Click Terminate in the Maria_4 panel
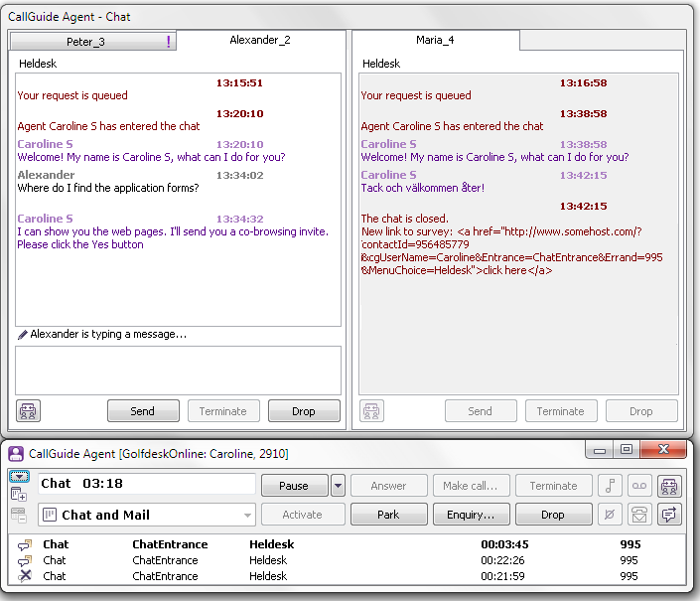700x601 pixels. (x=561, y=411)
